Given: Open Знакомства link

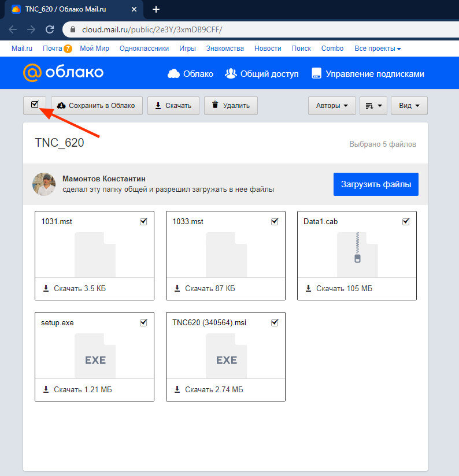Looking at the screenshot, I should 225,49.
